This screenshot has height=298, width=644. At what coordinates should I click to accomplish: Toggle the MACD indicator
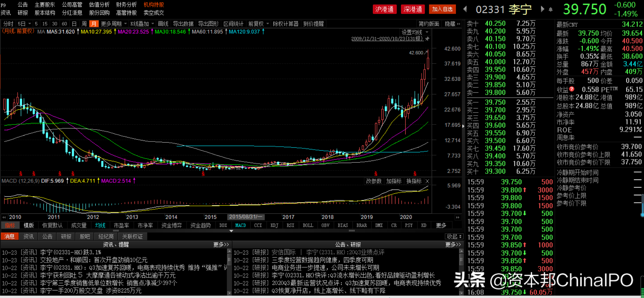pyautogui.click(x=240, y=225)
